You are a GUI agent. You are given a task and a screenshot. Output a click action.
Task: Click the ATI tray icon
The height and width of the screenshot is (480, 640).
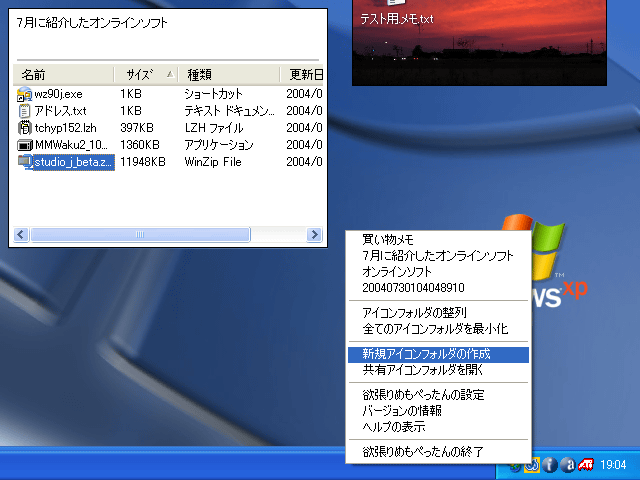585,464
